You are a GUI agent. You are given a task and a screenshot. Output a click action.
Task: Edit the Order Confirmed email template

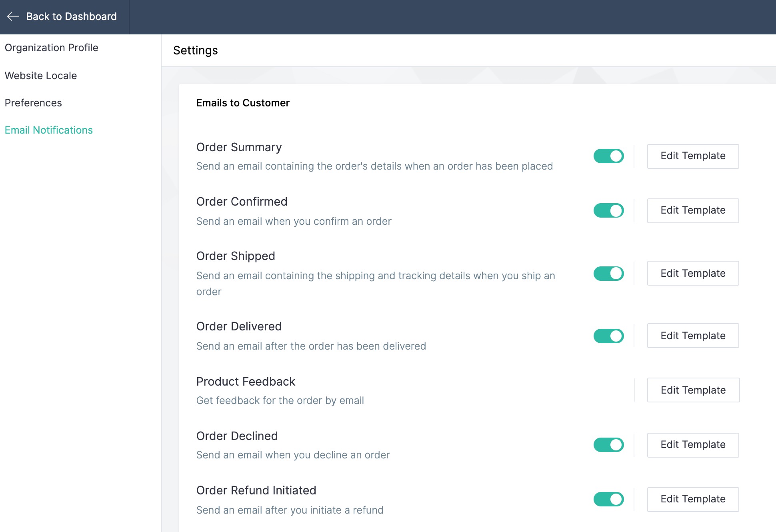(693, 210)
